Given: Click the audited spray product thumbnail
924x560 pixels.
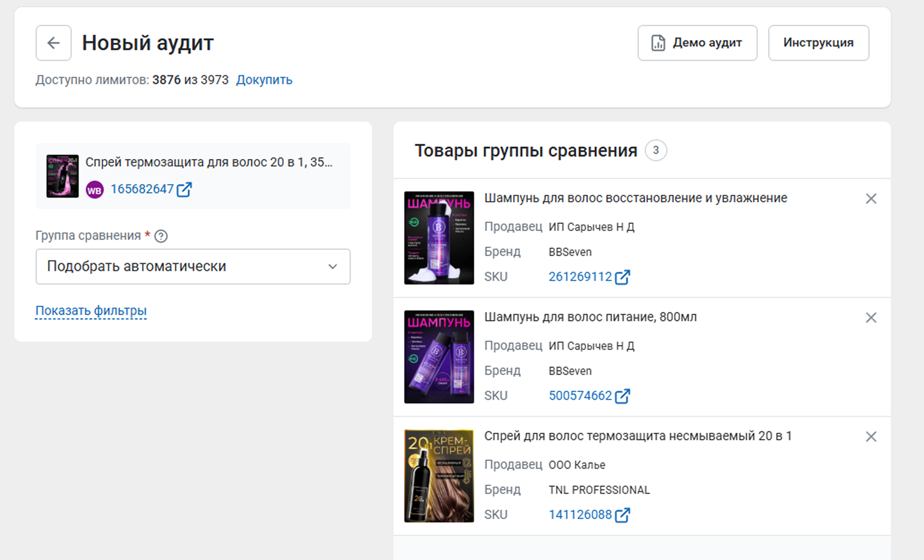Looking at the screenshot, I should point(62,176).
